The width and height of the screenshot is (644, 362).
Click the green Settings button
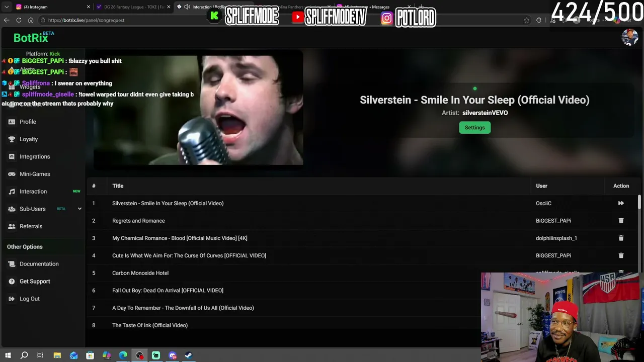tap(474, 128)
